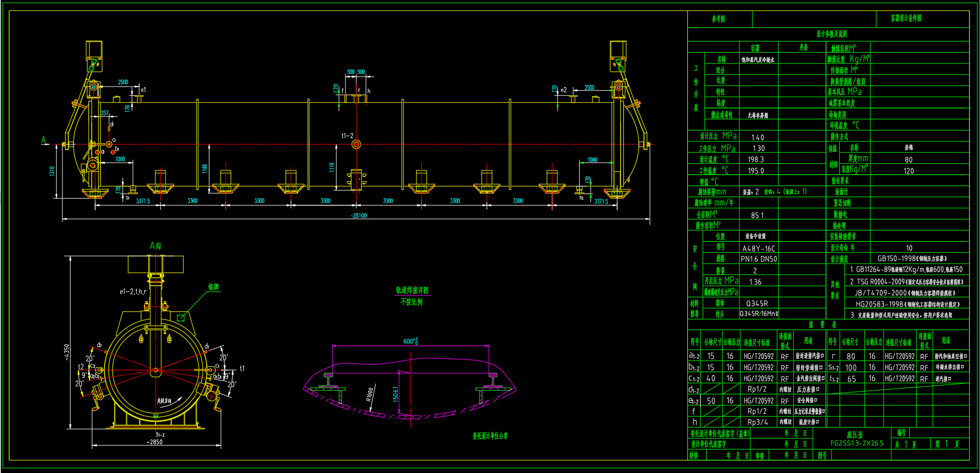Select the 600 rail gauge dimension text
Image resolution: width=980 pixels, height=473 pixels.
410,341
